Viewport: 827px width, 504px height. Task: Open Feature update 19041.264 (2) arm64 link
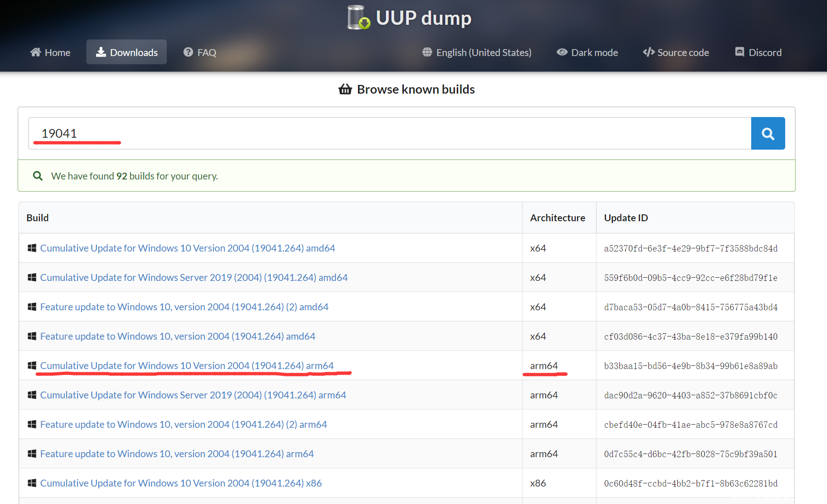click(183, 425)
